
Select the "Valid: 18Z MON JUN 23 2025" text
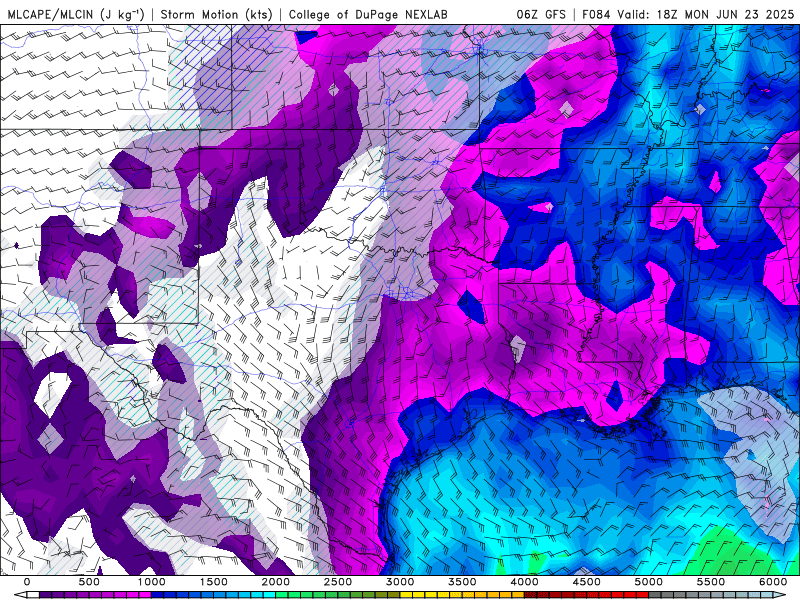coord(706,14)
